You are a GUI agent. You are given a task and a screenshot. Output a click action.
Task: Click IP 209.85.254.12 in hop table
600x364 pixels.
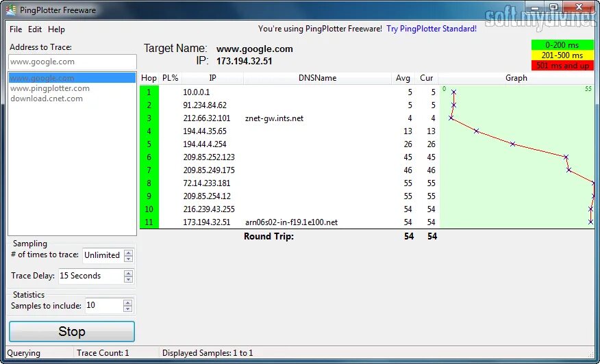(207, 196)
